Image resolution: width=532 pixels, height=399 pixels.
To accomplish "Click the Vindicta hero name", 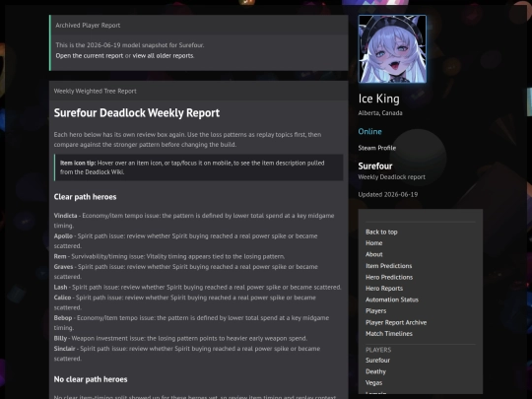I will (65, 216).
